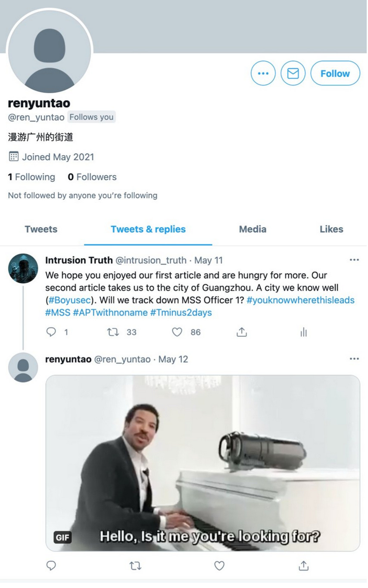Switch to the Tweets tab
This screenshot has width=368, height=588.
(x=41, y=229)
